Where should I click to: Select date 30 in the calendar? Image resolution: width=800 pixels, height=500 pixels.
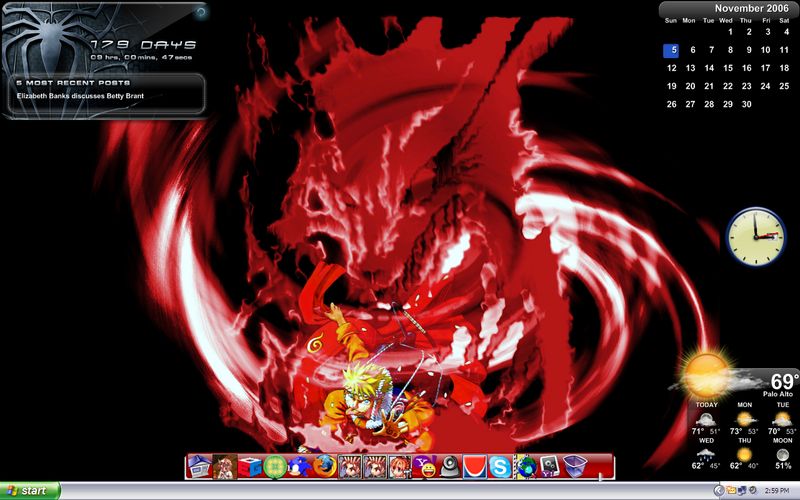pyautogui.click(x=746, y=104)
